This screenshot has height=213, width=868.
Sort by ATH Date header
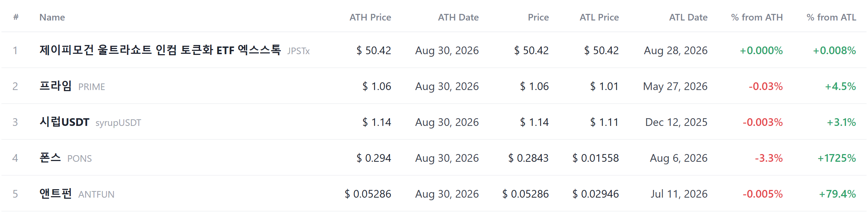(458, 17)
